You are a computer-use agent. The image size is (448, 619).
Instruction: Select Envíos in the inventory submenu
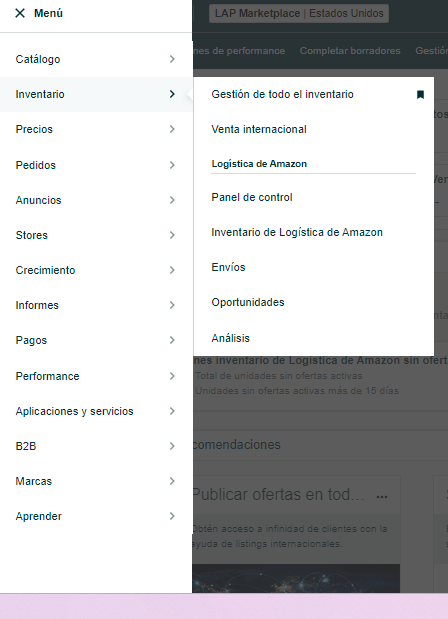tap(228, 267)
